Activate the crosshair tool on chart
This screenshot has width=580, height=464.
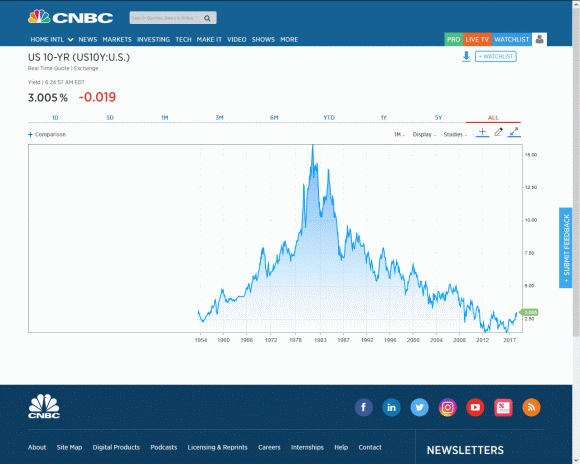[482, 132]
